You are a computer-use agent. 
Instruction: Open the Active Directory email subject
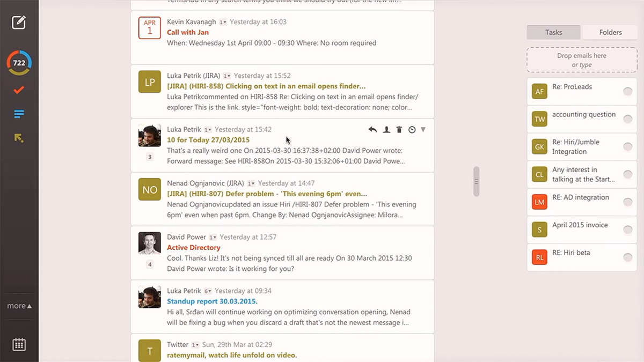(x=194, y=248)
